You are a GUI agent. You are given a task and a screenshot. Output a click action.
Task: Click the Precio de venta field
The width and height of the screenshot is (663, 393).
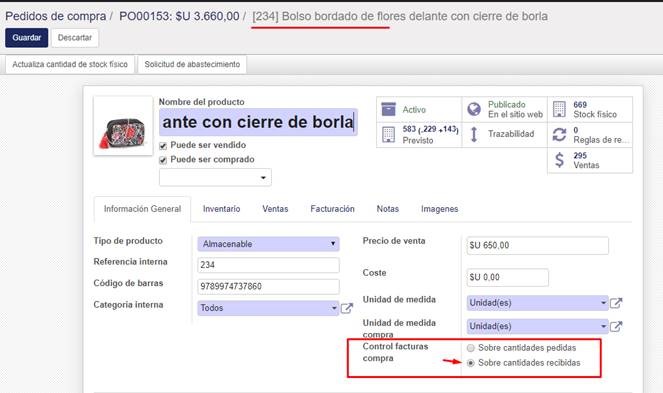(x=537, y=245)
